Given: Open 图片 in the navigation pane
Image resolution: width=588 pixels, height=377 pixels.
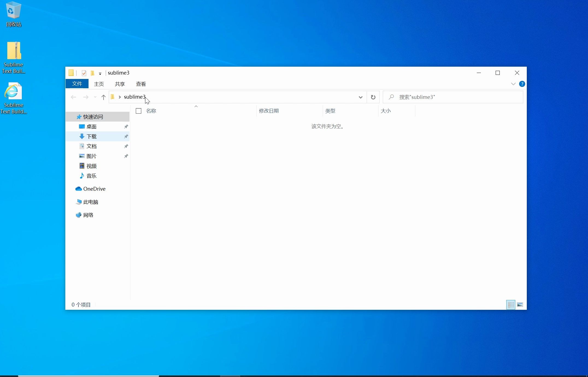Looking at the screenshot, I should tap(98, 156).
